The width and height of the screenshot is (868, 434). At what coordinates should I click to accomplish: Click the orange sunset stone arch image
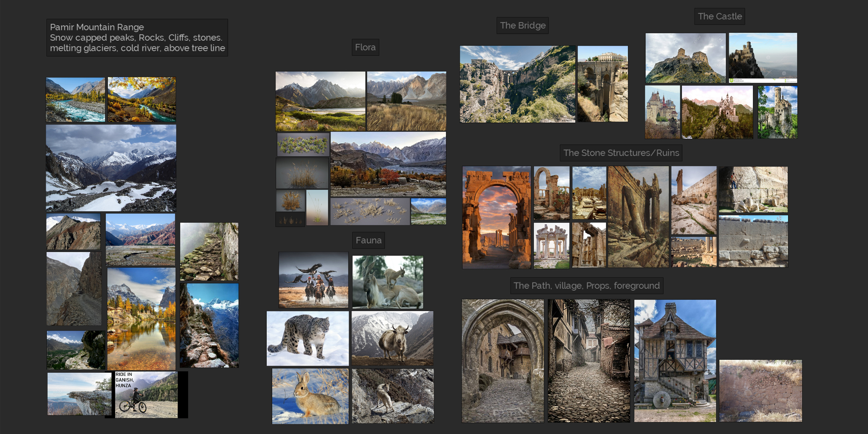(496, 217)
